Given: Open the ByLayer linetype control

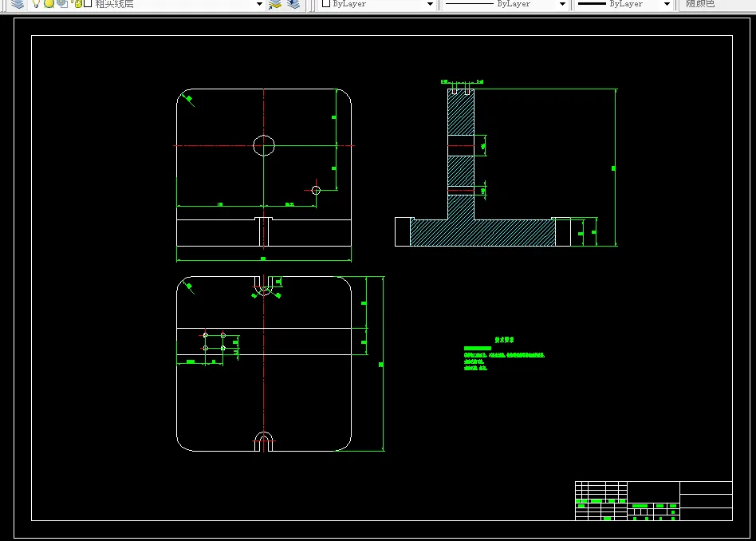Looking at the screenshot, I should click(x=505, y=4).
